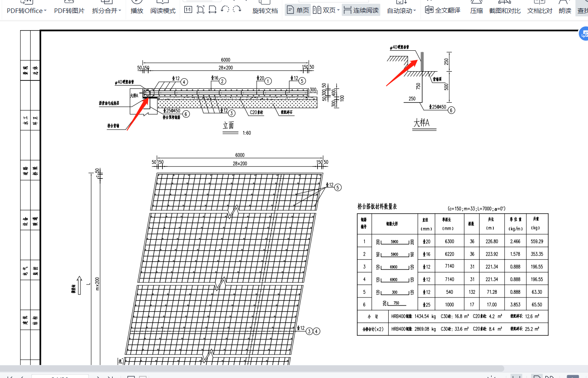Rotate the page counter-clockwise
The image size is (588, 378).
click(x=225, y=9)
